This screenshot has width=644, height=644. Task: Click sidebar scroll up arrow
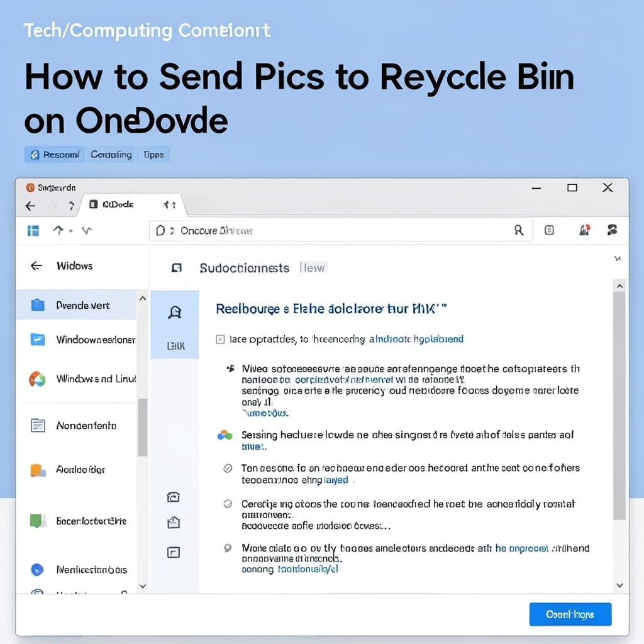click(x=143, y=299)
